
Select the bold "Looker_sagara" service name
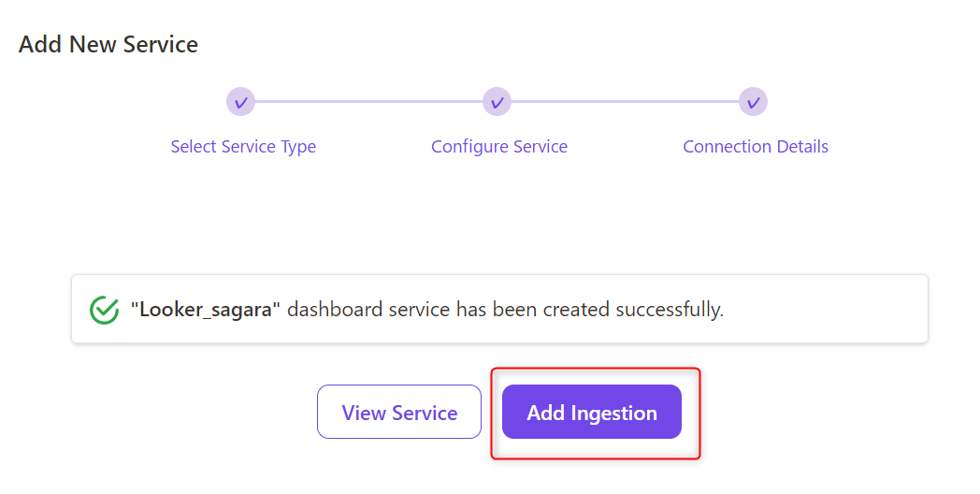(x=206, y=310)
